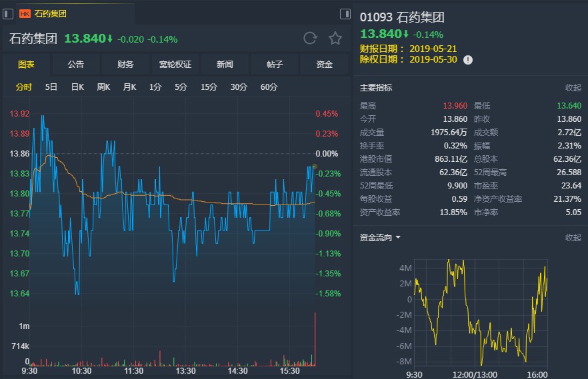
Task: Open the 资金流向 dropdown
Action: pyautogui.click(x=380, y=237)
